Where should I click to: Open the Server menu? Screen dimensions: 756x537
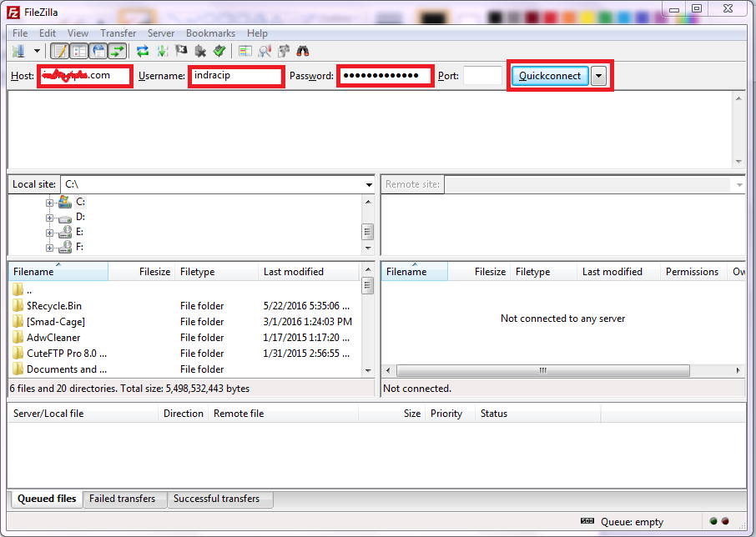tap(161, 33)
